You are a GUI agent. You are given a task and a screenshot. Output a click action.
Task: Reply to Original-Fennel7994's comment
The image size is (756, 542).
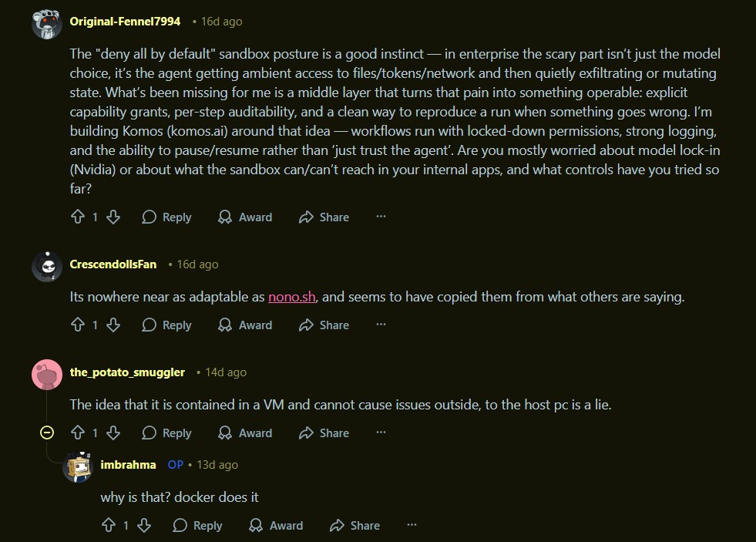[166, 217]
